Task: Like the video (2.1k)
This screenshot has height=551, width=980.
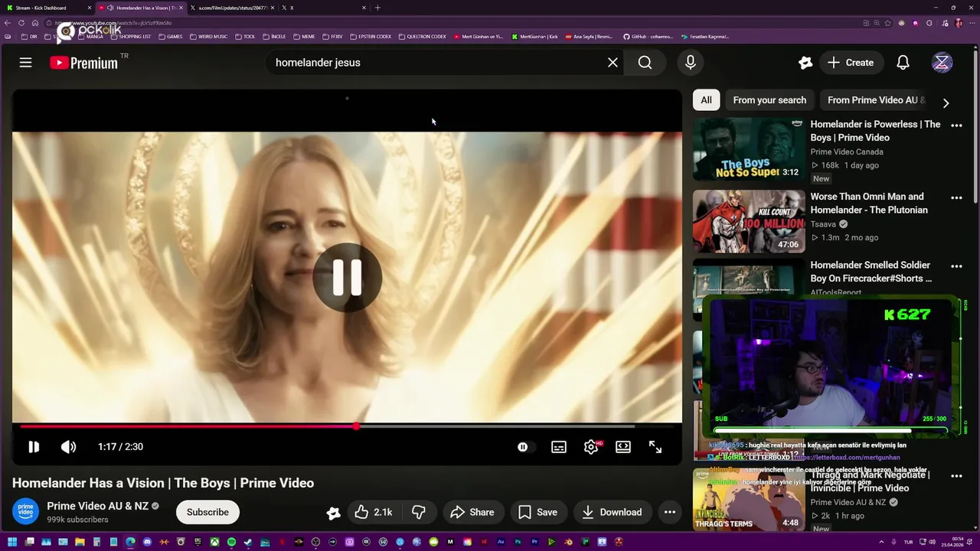Action: click(x=374, y=512)
